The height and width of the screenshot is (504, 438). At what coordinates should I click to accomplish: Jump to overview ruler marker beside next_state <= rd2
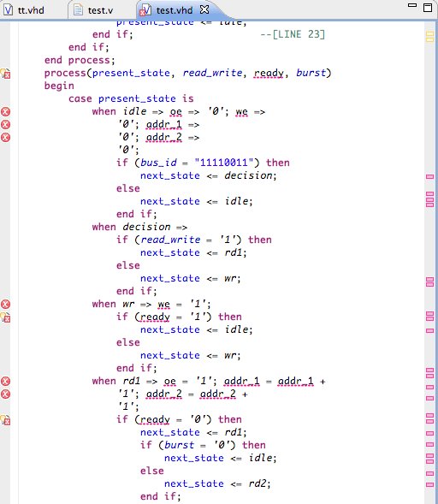point(430,484)
